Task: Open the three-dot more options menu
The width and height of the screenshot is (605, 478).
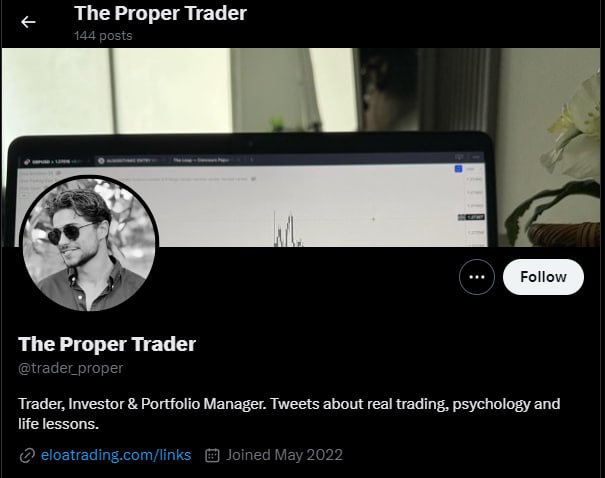Action: pyautogui.click(x=477, y=277)
